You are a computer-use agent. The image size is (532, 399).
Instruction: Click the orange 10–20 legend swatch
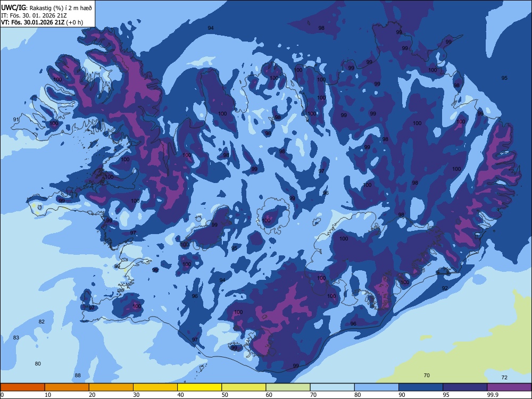(67, 387)
